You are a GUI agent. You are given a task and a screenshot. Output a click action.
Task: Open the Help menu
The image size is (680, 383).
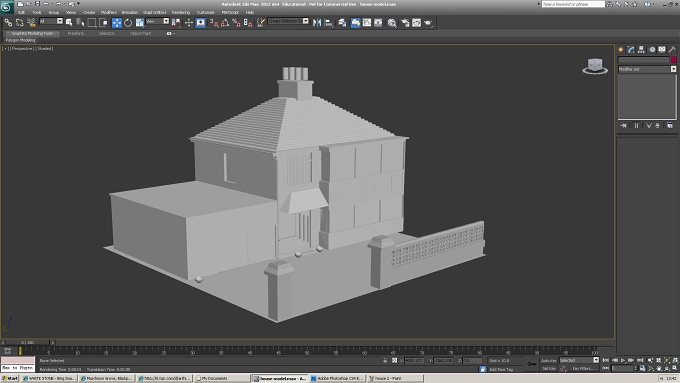pos(249,12)
